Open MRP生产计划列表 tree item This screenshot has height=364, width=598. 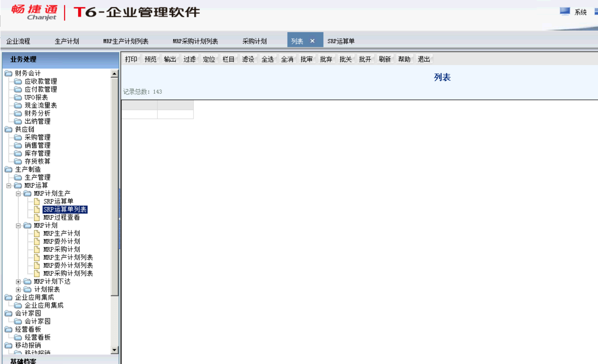coord(68,257)
